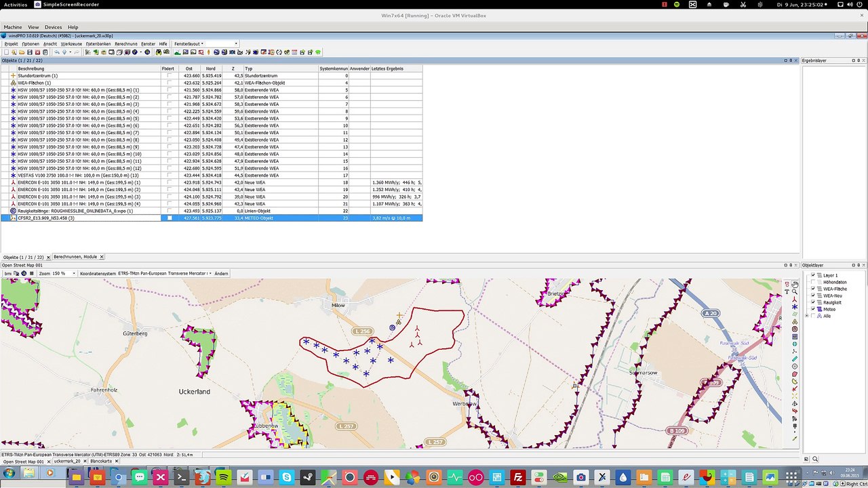Toggle the Alle layer checkbox
Screen dimensions: 868x488
pyautogui.click(x=814, y=316)
